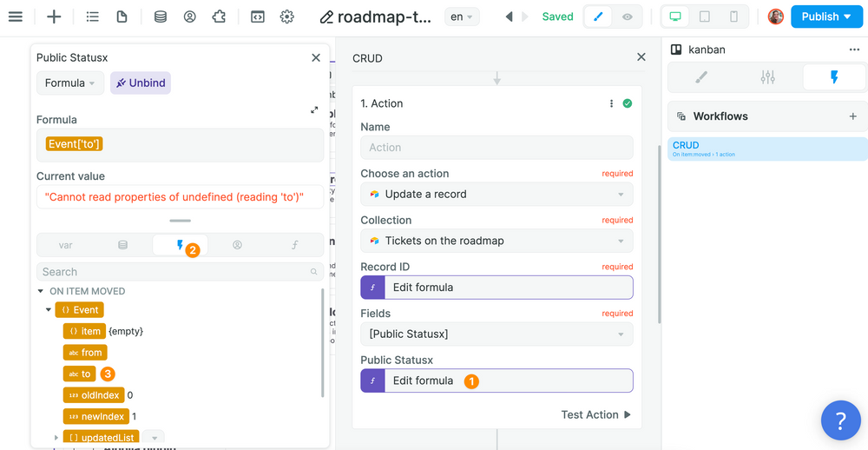This screenshot has width=868, height=450.
Task: Click the help question mark button
Action: click(840, 421)
